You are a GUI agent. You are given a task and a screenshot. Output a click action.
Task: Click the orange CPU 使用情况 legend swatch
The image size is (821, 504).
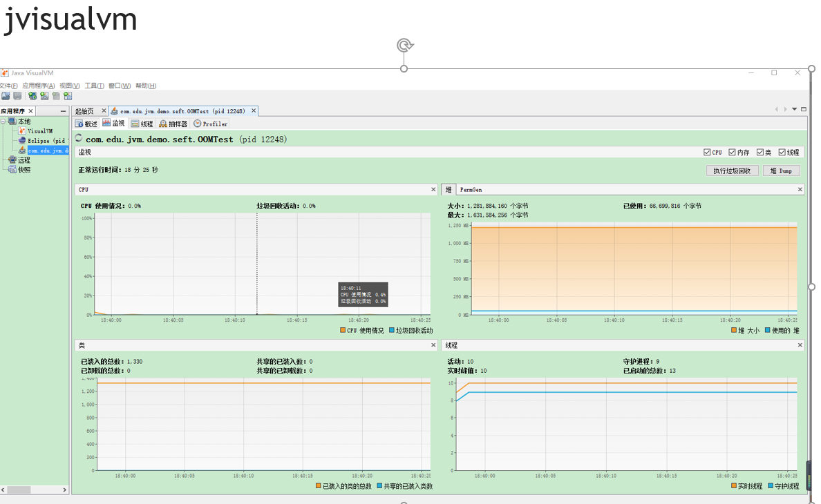(x=343, y=330)
